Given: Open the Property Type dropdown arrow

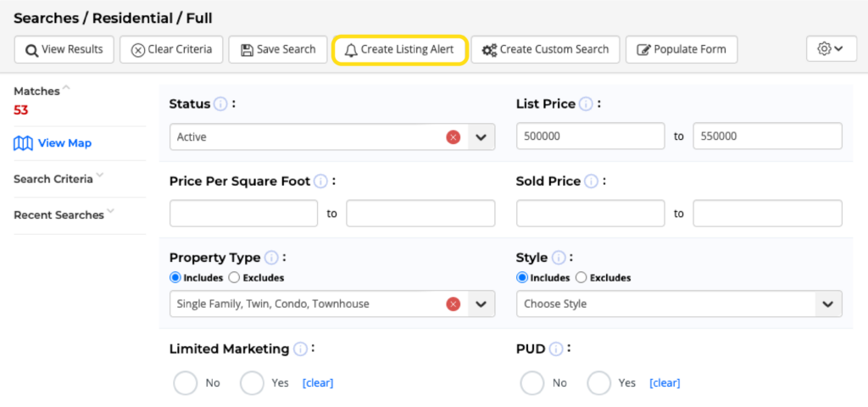Looking at the screenshot, I should coord(481,304).
